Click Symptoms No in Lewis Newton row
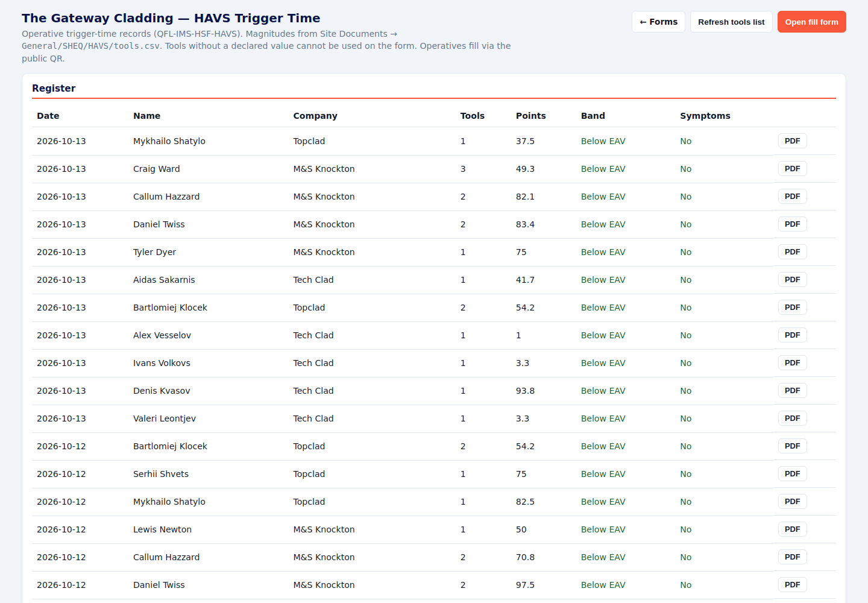The image size is (868, 603). tap(685, 529)
